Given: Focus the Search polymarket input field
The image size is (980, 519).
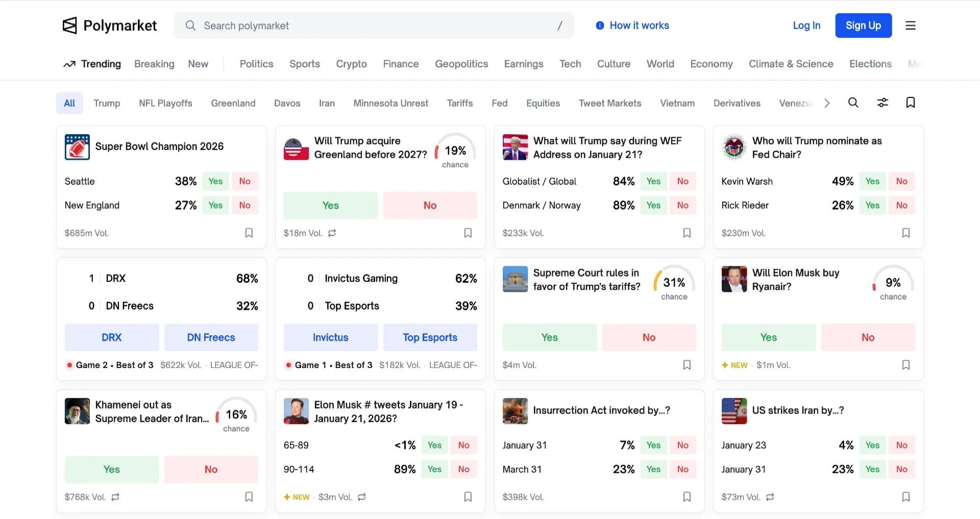Looking at the screenshot, I should (x=374, y=26).
